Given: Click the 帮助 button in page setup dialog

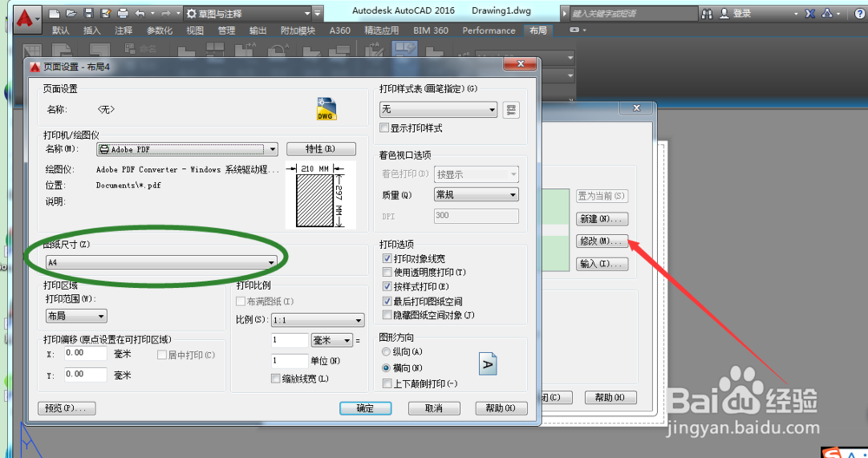Looking at the screenshot, I should coord(501,409).
